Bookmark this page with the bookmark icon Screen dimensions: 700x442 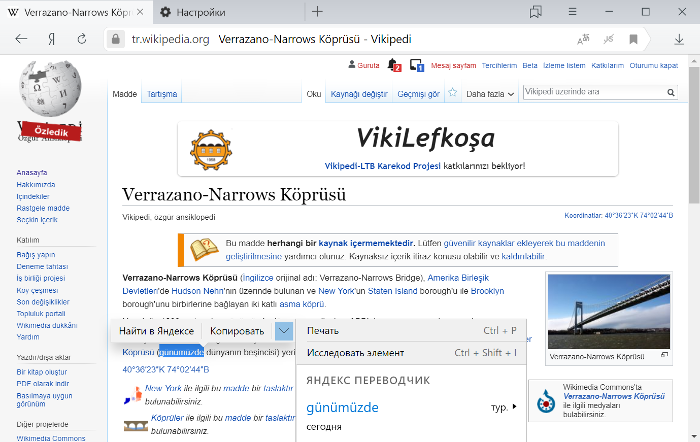(633, 39)
